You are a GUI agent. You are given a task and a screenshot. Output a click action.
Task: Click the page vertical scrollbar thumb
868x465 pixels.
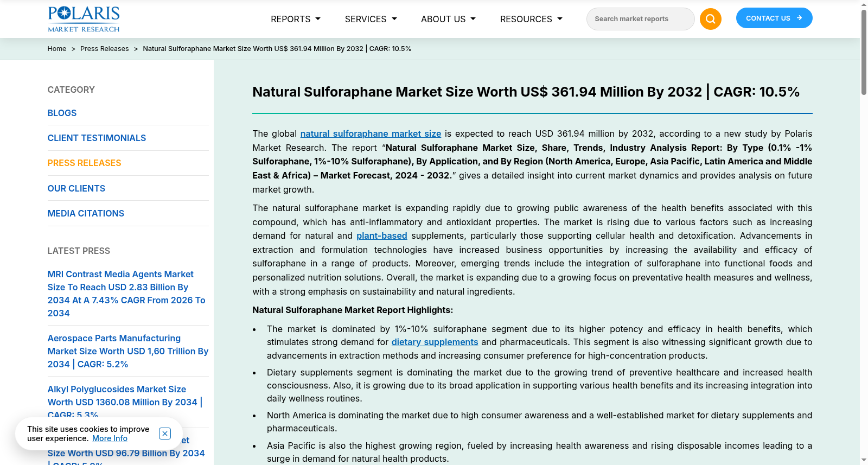[864, 52]
